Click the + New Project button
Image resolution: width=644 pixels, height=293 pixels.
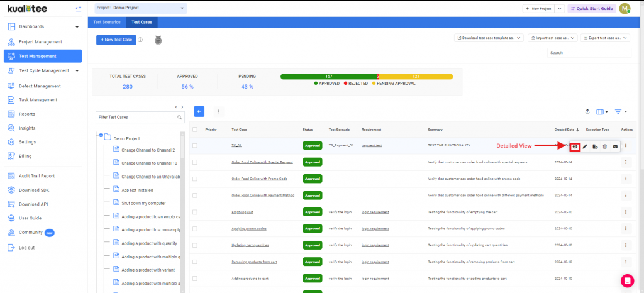coord(538,8)
